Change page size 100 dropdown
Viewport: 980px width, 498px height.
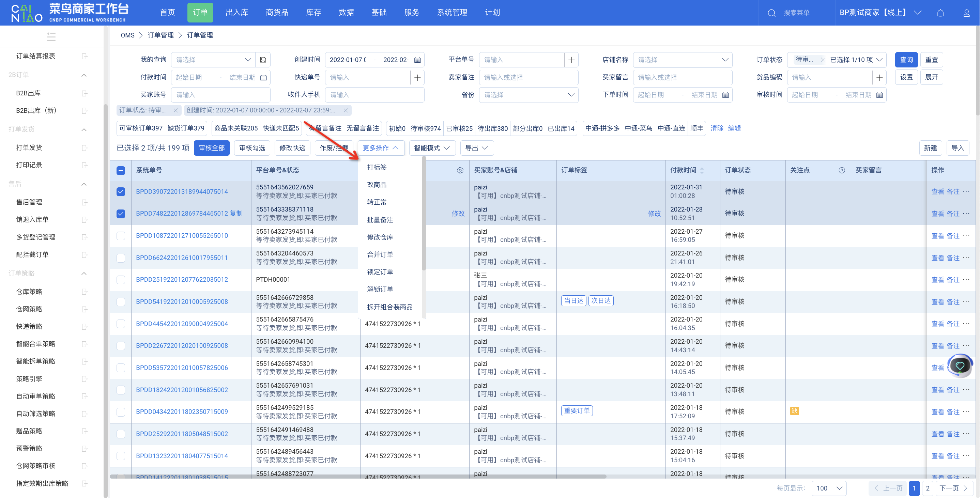pos(829,488)
